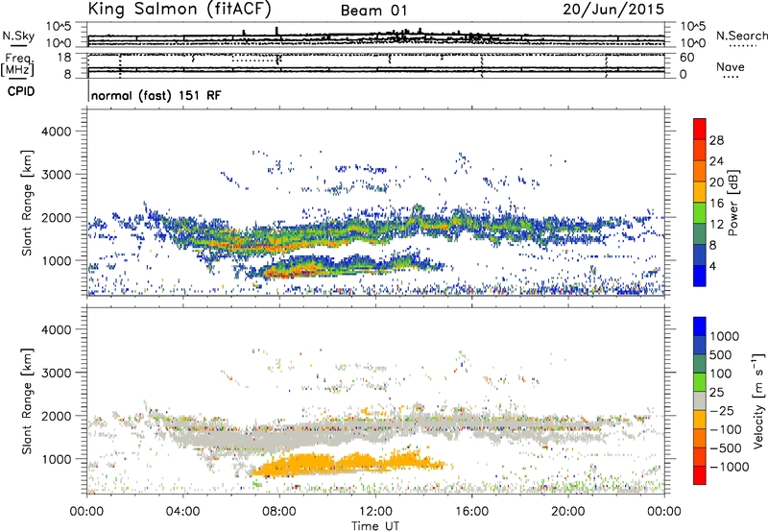Viewport: 768px width, 532px height.
Task: Click the Velocity color bar gray segment
Action: point(700,400)
